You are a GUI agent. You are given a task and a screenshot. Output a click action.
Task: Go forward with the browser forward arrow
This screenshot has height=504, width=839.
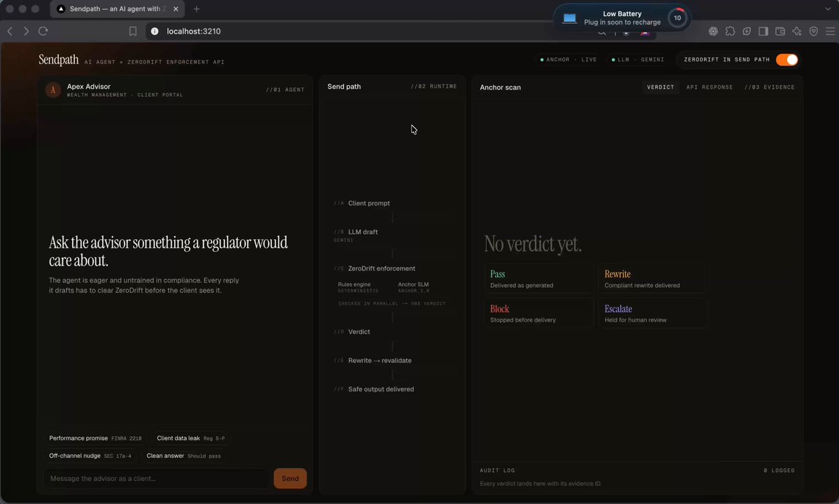click(x=27, y=31)
